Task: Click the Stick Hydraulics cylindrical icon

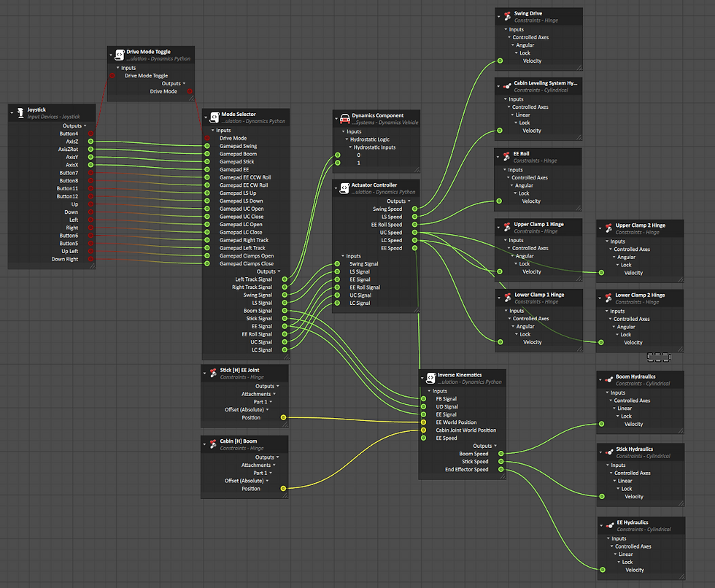Action: pyautogui.click(x=609, y=452)
